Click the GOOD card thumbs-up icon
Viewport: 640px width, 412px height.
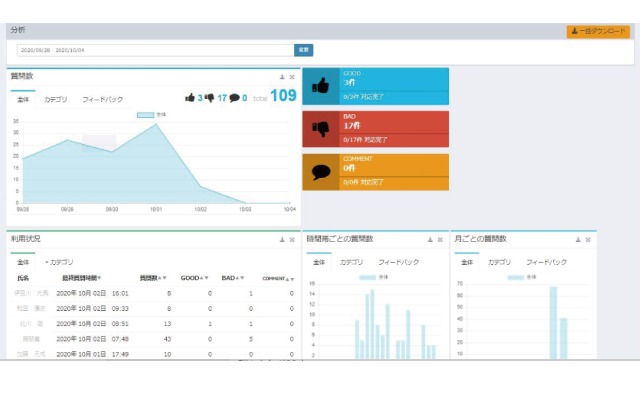[320, 86]
